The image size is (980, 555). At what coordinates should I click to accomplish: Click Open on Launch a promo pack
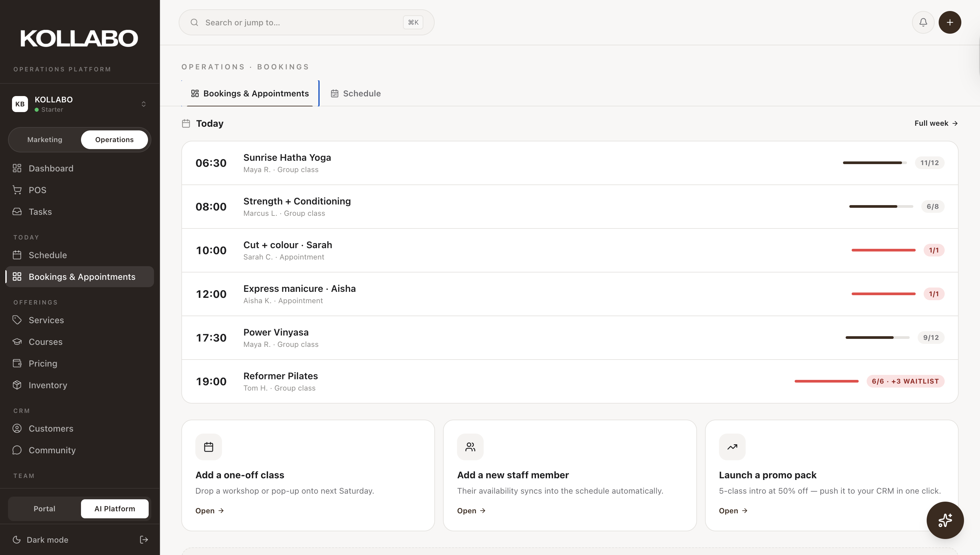(733, 510)
